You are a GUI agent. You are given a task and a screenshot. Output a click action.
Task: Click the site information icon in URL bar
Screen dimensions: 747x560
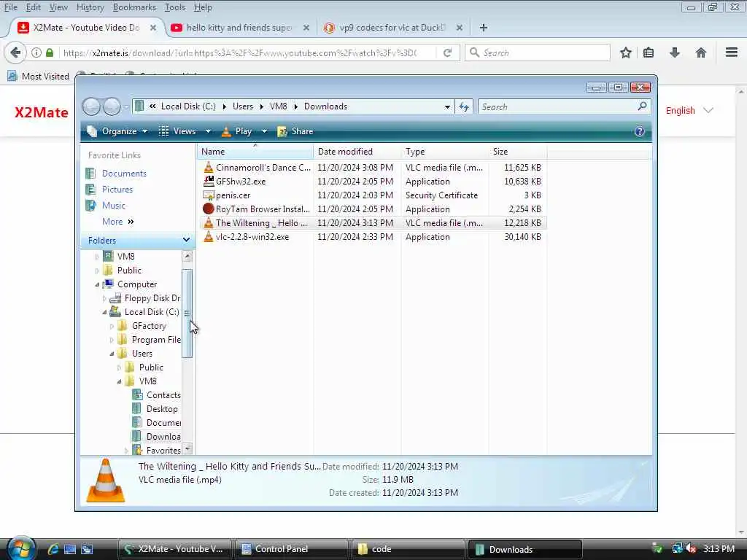[36, 52]
